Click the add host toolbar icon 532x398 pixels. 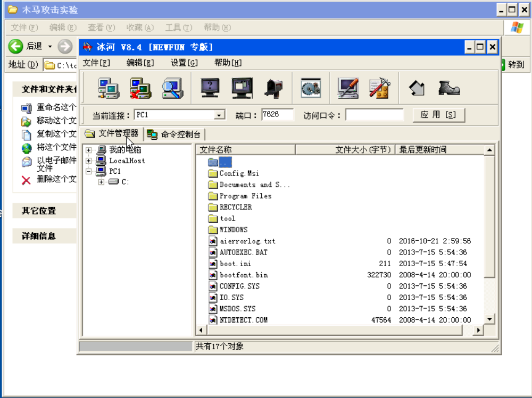pos(108,88)
